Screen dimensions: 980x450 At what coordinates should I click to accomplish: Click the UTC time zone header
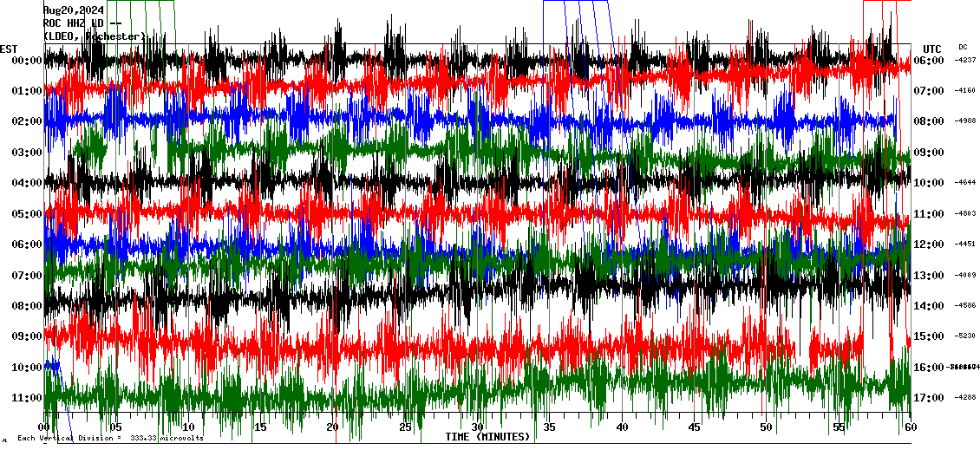coord(931,49)
